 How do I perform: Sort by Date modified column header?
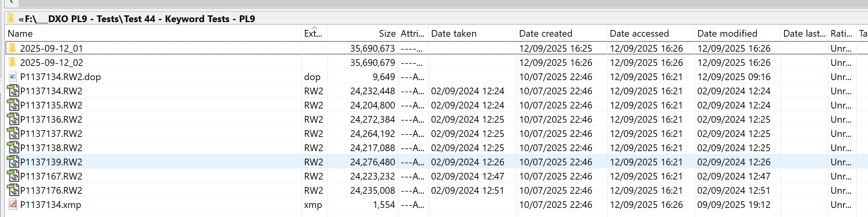pyautogui.click(x=727, y=34)
